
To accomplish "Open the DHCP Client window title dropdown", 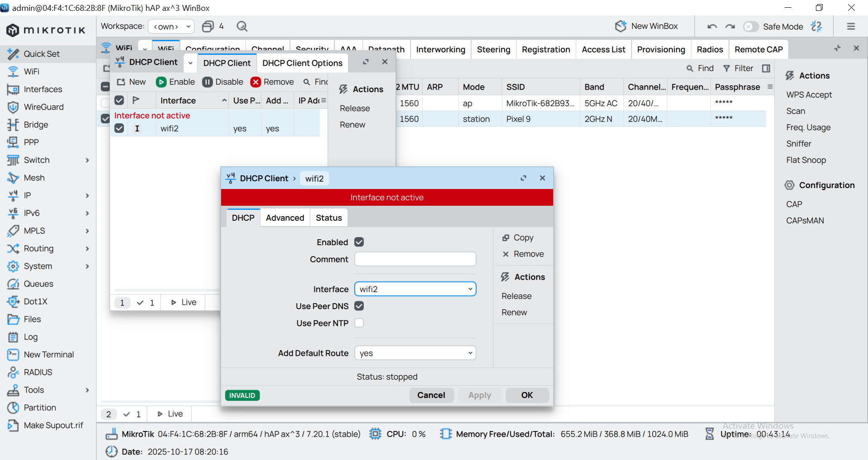I will click(190, 63).
